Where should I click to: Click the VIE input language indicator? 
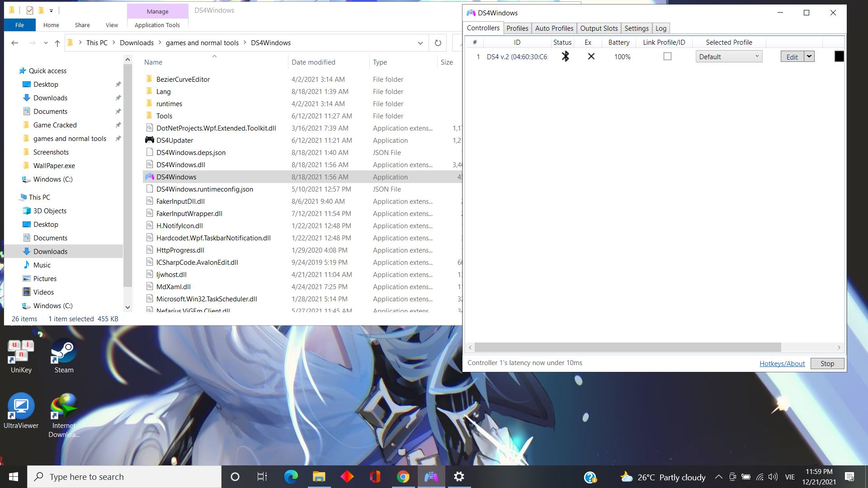coord(790,477)
